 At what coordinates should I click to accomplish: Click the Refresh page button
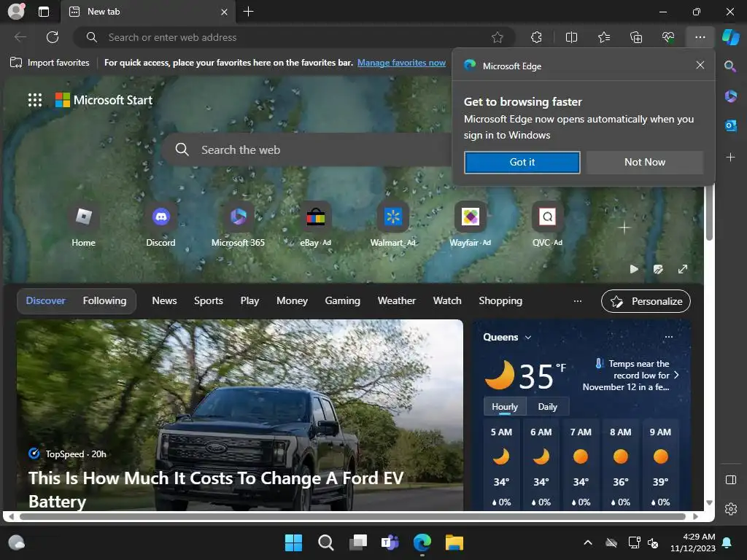click(53, 37)
